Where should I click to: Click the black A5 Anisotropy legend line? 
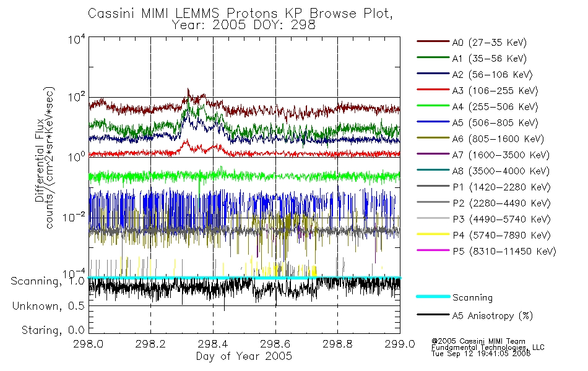pyautogui.click(x=433, y=314)
